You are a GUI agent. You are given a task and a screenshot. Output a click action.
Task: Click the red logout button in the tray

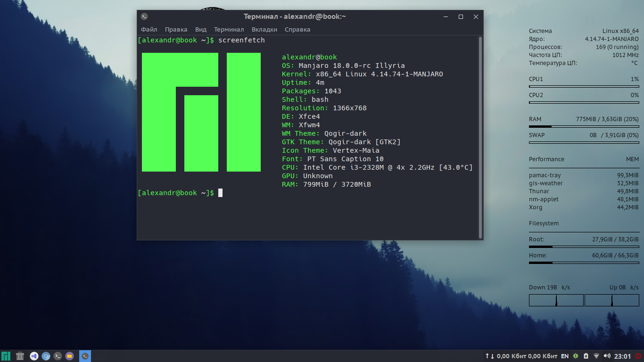638,356
